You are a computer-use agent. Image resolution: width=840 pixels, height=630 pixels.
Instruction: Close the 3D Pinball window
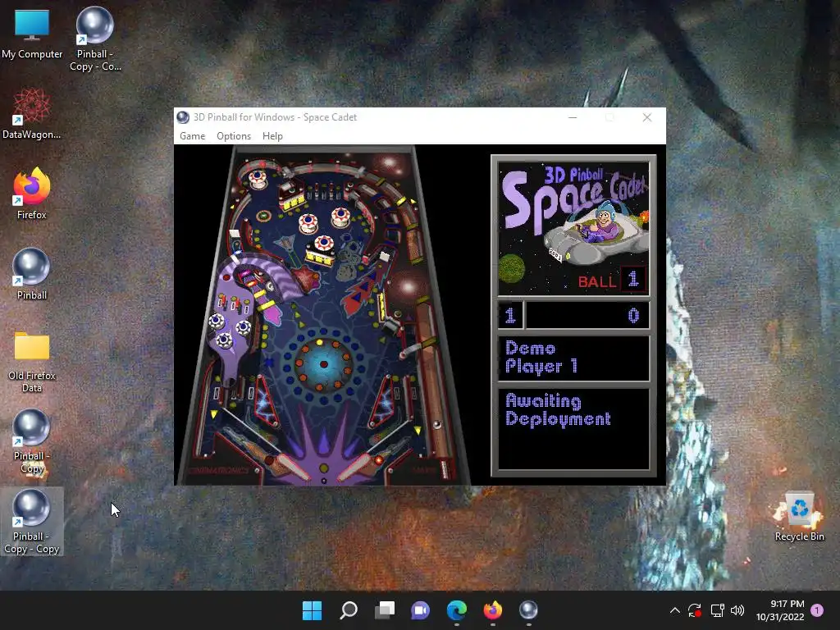point(647,117)
